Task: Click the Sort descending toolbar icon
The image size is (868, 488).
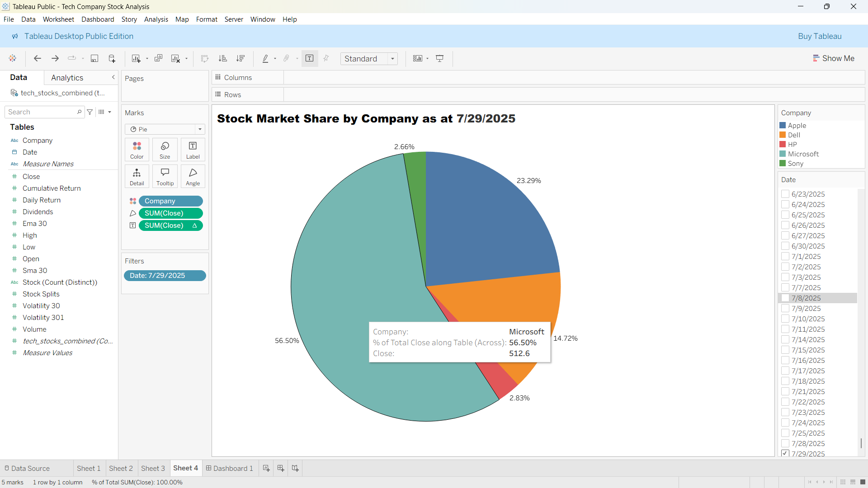Action: tap(241, 58)
